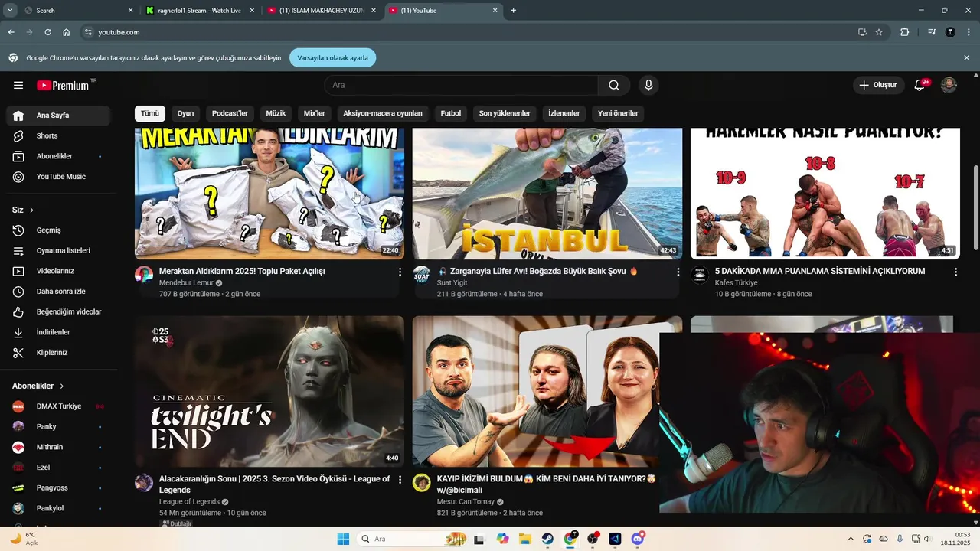Open Oynatma listeleri page
The height and width of the screenshot is (551, 980).
(58, 251)
